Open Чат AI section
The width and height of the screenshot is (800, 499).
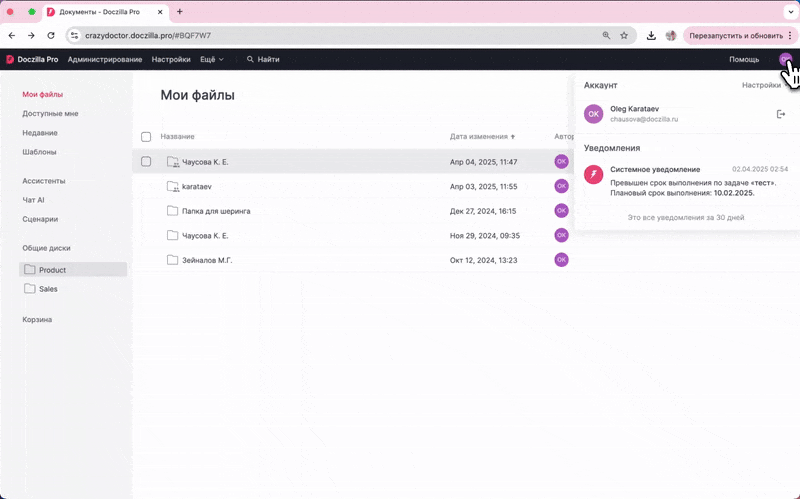(x=33, y=199)
